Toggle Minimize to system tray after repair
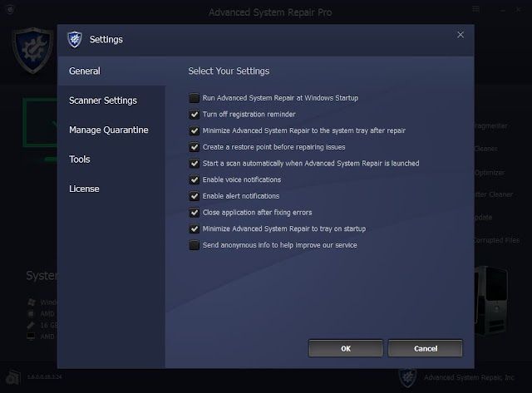The width and height of the screenshot is (532, 393). pyautogui.click(x=194, y=130)
